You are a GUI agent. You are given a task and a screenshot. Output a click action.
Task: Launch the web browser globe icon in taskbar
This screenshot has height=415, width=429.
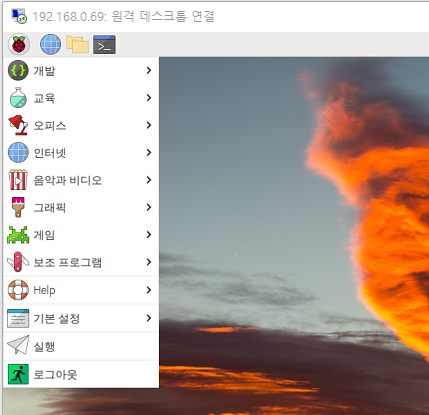point(50,44)
